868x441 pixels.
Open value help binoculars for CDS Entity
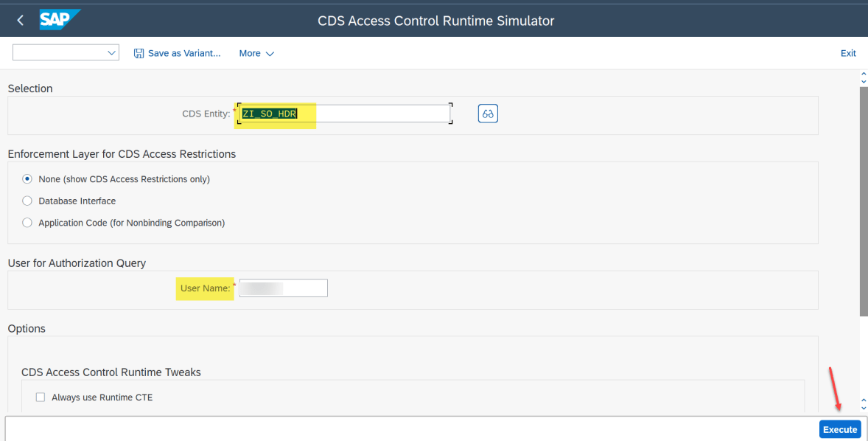487,113
